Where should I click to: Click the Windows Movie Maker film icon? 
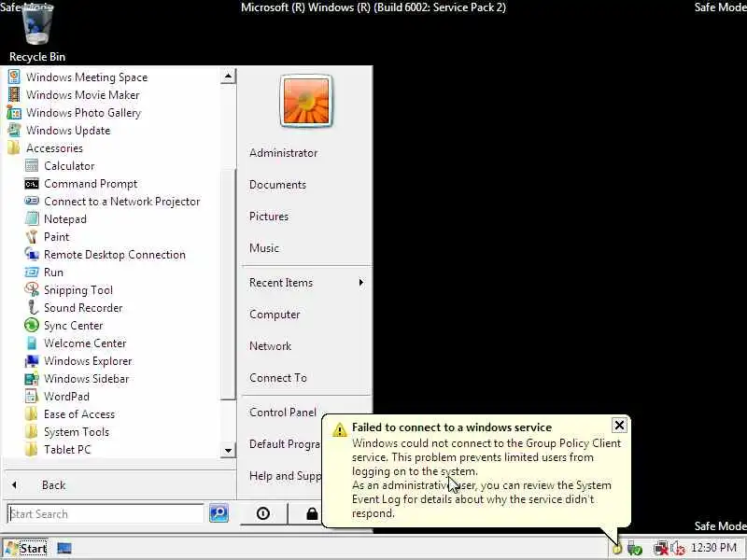pyautogui.click(x=14, y=94)
